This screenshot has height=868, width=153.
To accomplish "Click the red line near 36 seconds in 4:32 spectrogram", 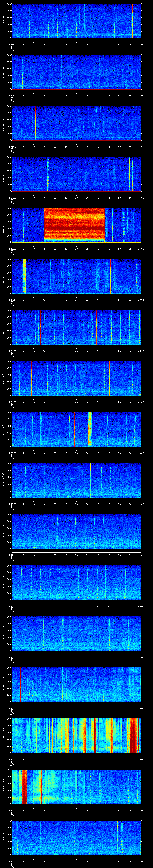I will [89, 72].
